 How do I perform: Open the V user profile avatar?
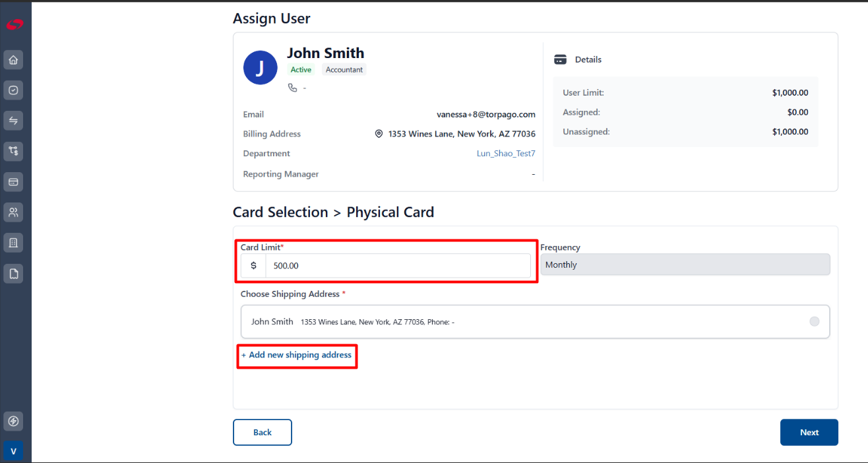[x=13, y=451]
